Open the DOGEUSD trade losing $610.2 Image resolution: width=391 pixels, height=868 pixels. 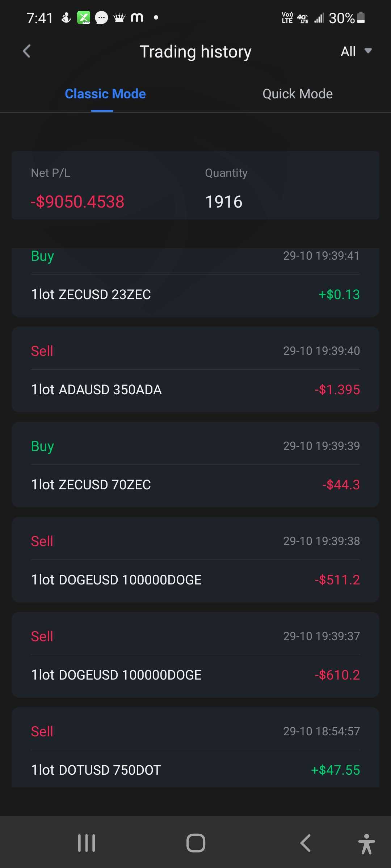tap(195, 655)
